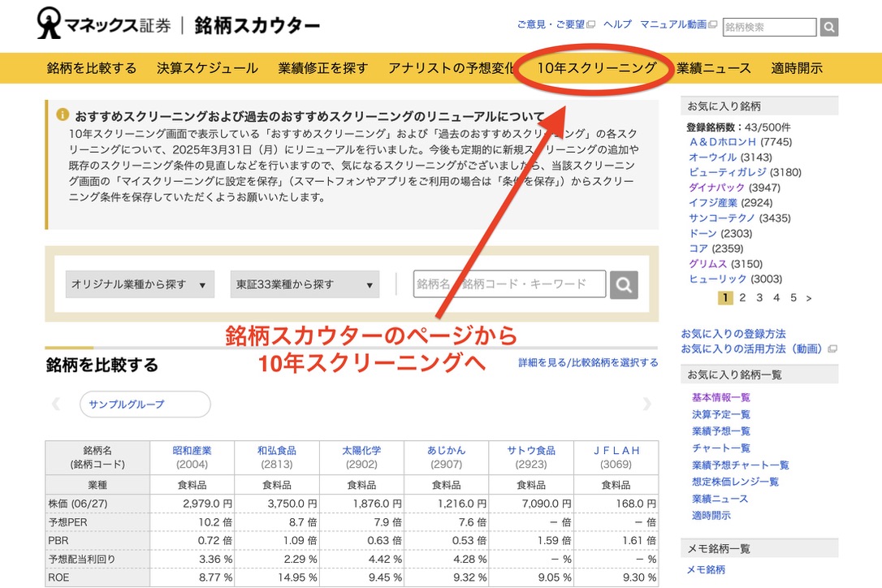Open メモ銘柄 link in the sidebar

point(706,570)
